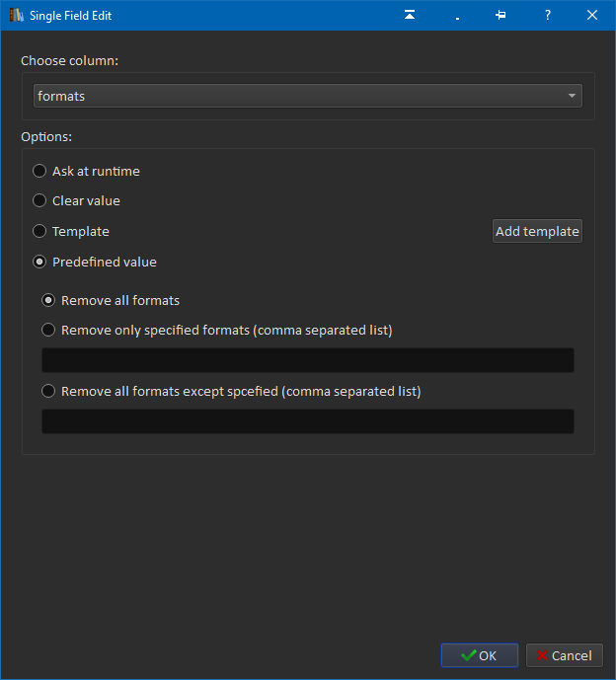Select the Ask at runtime option
Viewport: 616px width, 680px height.
click(39, 171)
